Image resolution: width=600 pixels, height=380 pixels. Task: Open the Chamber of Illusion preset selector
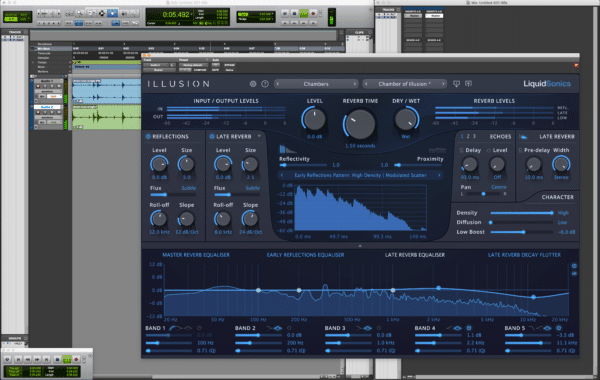(405, 84)
